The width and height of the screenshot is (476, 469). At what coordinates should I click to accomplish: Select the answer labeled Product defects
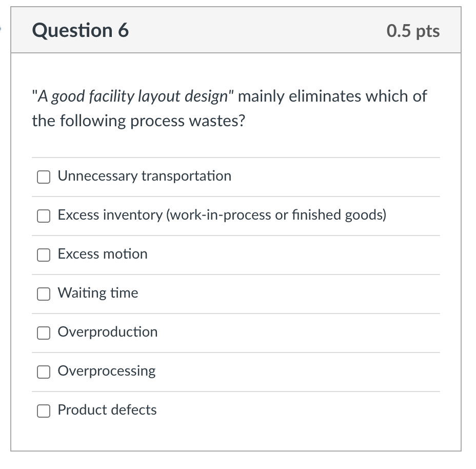pyautogui.click(x=107, y=410)
